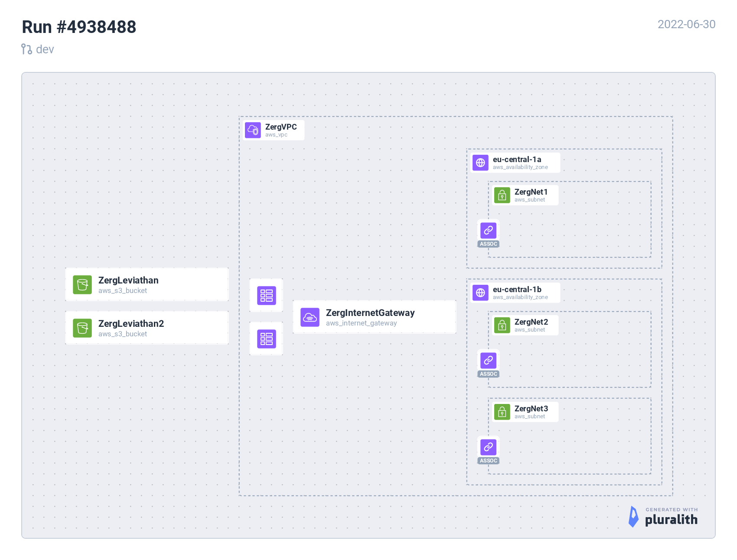This screenshot has width=737, height=560.
Task: Click the ZergNet1 subnet lock icon
Action: pyautogui.click(x=502, y=195)
